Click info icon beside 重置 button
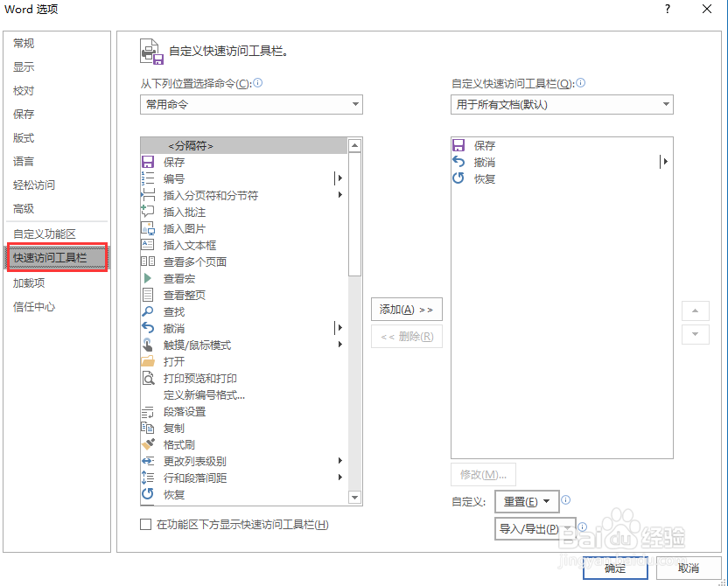The width and height of the screenshot is (728, 586). [565, 499]
